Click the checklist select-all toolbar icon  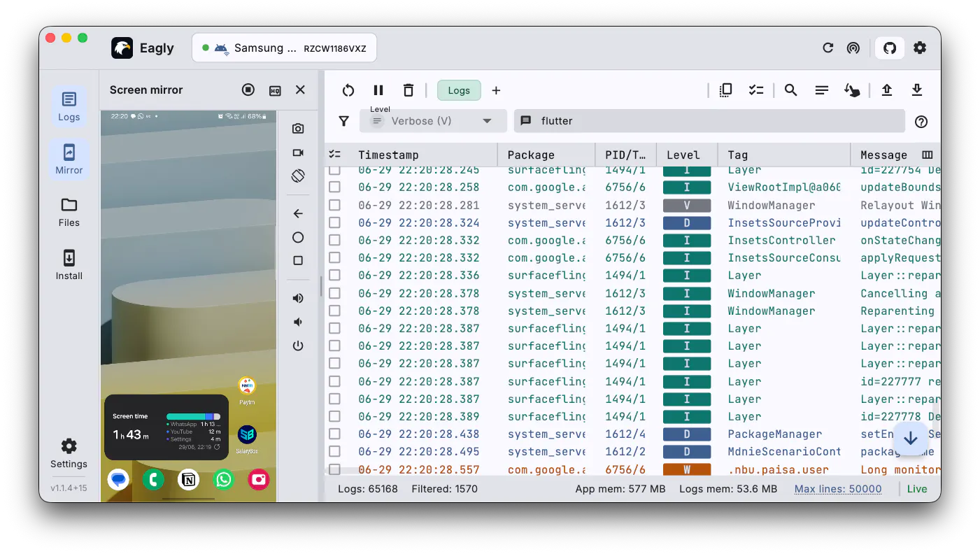click(755, 90)
